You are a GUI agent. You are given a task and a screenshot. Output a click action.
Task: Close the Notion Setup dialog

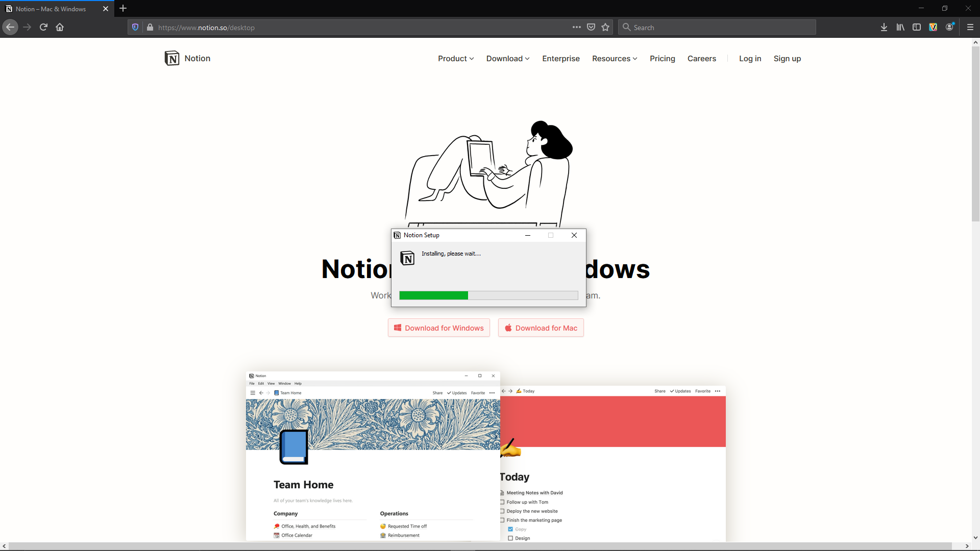574,235
